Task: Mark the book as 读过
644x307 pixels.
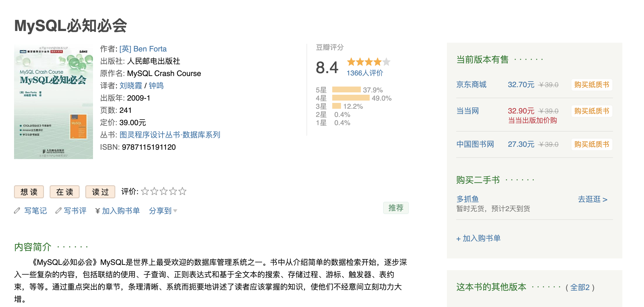Action: click(x=100, y=192)
